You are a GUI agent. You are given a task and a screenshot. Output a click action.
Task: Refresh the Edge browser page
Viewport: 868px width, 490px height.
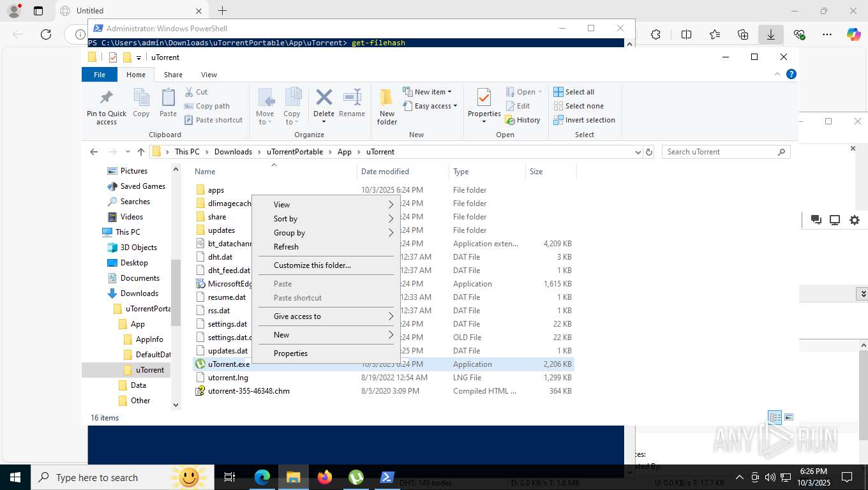click(46, 34)
